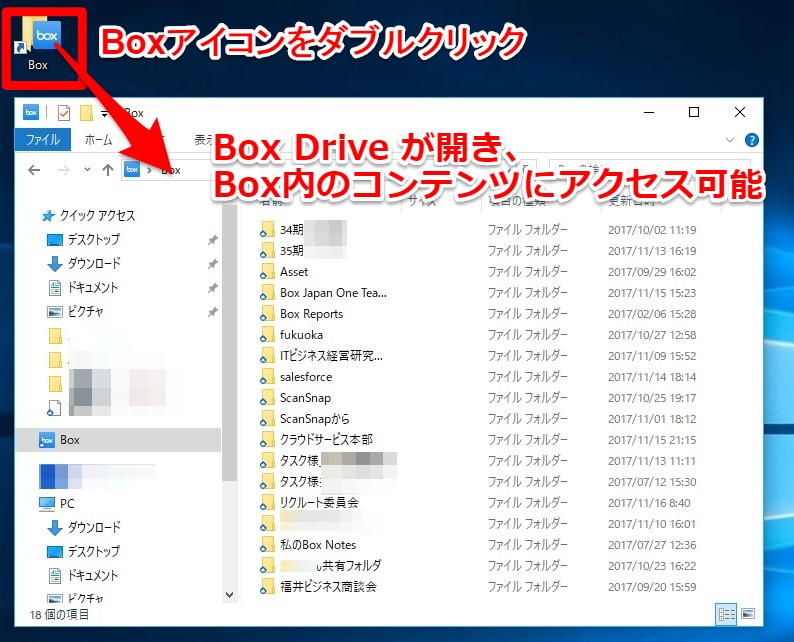Open the quick access toolbar dropdown arrow
Image resolution: width=794 pixels, height=642 pixels.
[104, 114]
